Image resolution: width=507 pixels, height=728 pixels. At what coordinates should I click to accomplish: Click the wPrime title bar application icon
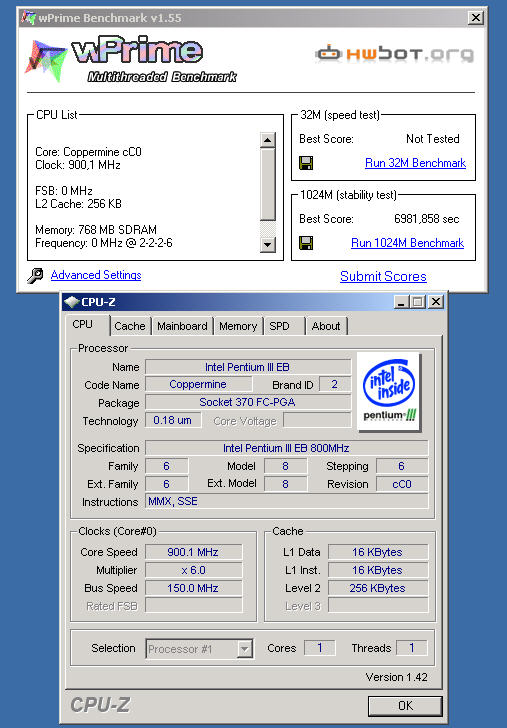pos(28,18)
